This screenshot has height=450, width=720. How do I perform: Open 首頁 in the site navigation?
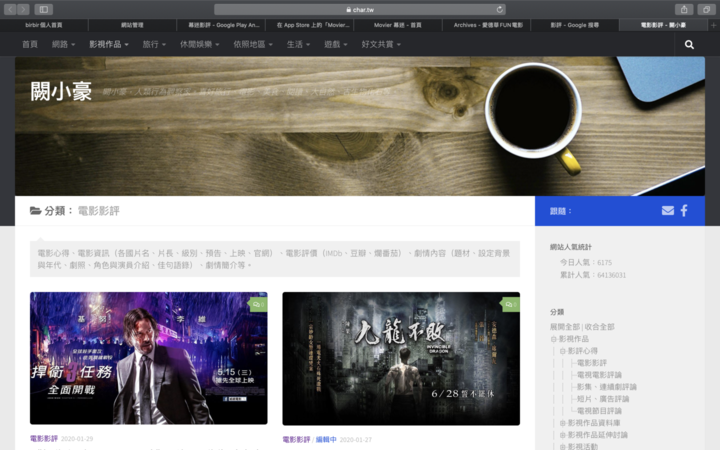pos(30,45)
